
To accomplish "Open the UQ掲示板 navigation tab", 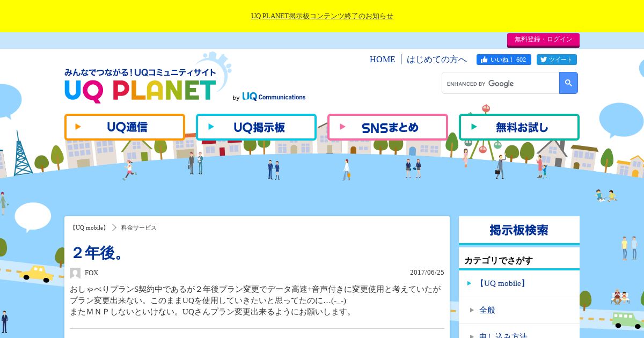I will (x=256, y=127).
